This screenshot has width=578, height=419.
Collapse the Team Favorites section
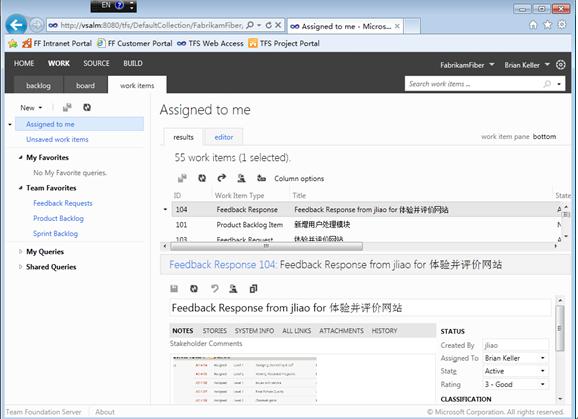coord(21,188)
